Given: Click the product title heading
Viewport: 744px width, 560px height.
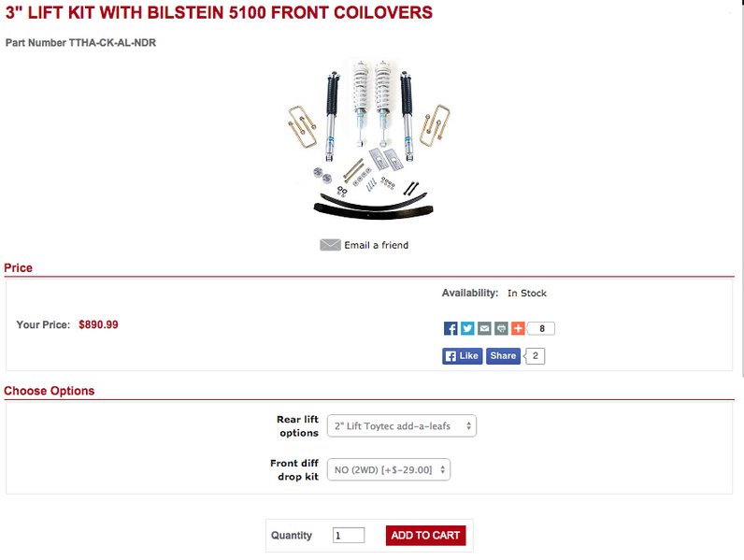Looking at the screenshot, I should pos(219,13).
